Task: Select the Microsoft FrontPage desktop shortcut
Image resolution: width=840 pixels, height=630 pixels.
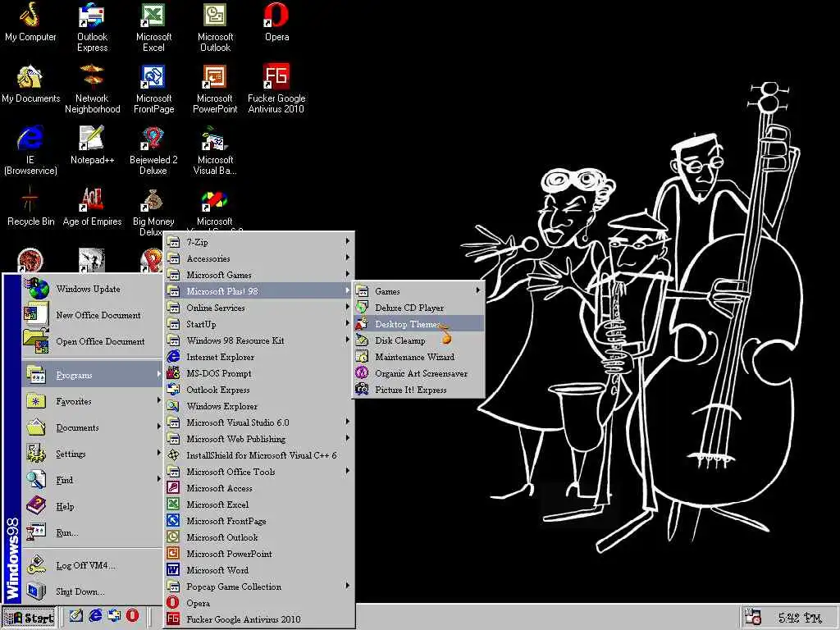Action: coord(153,89)
